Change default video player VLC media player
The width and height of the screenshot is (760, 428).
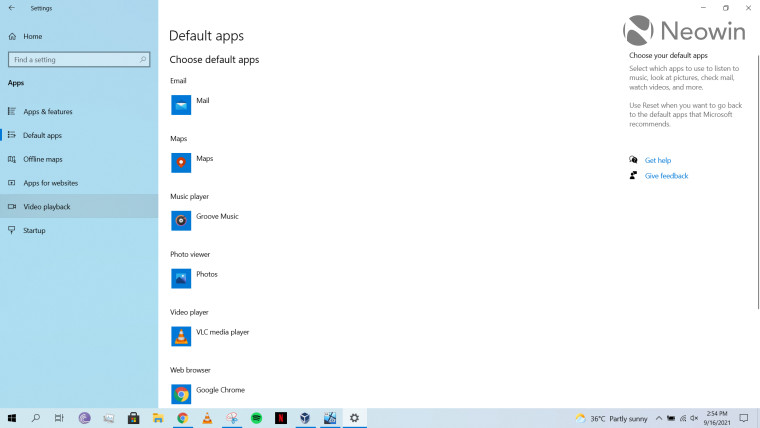click(222, 333)
